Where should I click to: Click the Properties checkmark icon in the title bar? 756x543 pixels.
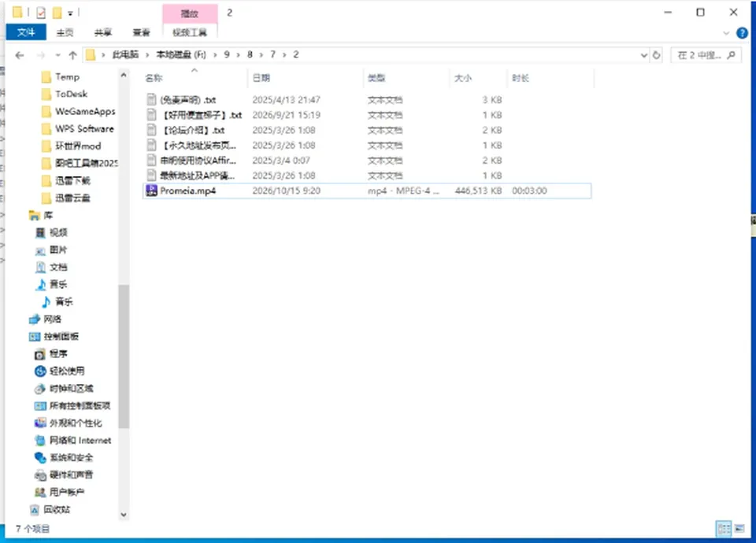coord(41,13)
